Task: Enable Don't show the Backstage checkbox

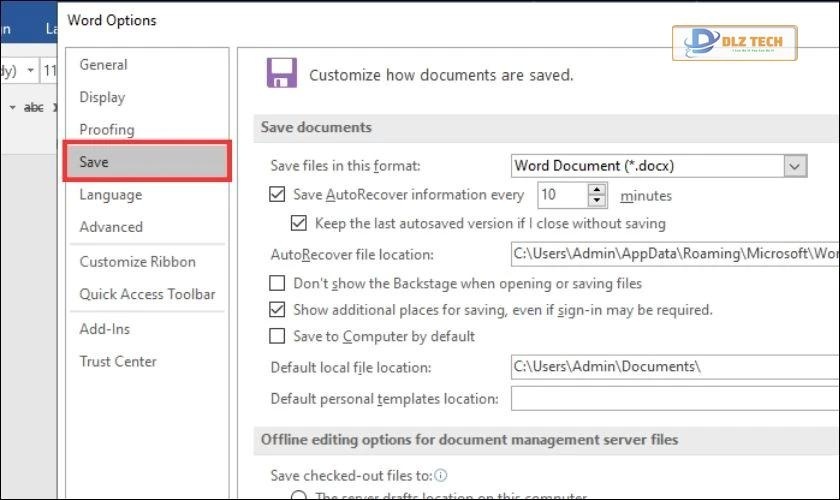Action: [x=277, y=283]
